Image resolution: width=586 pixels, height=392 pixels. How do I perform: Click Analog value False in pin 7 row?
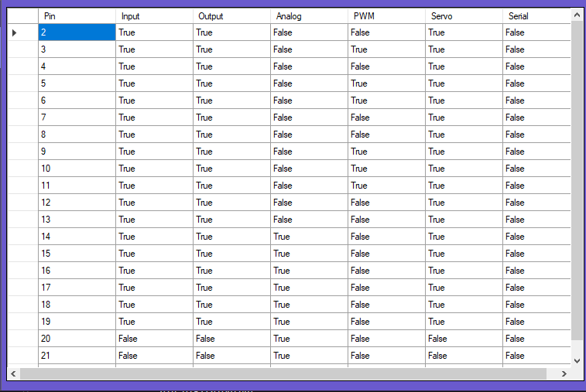coord(309,118)
